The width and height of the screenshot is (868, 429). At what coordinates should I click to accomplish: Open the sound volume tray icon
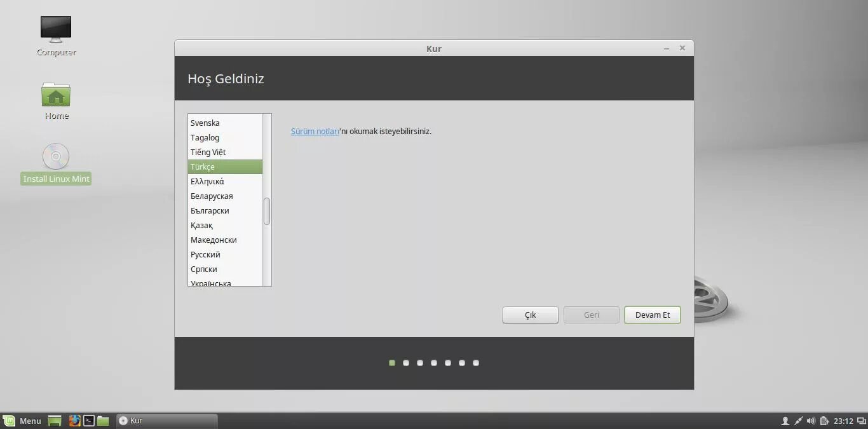point(811,421)
